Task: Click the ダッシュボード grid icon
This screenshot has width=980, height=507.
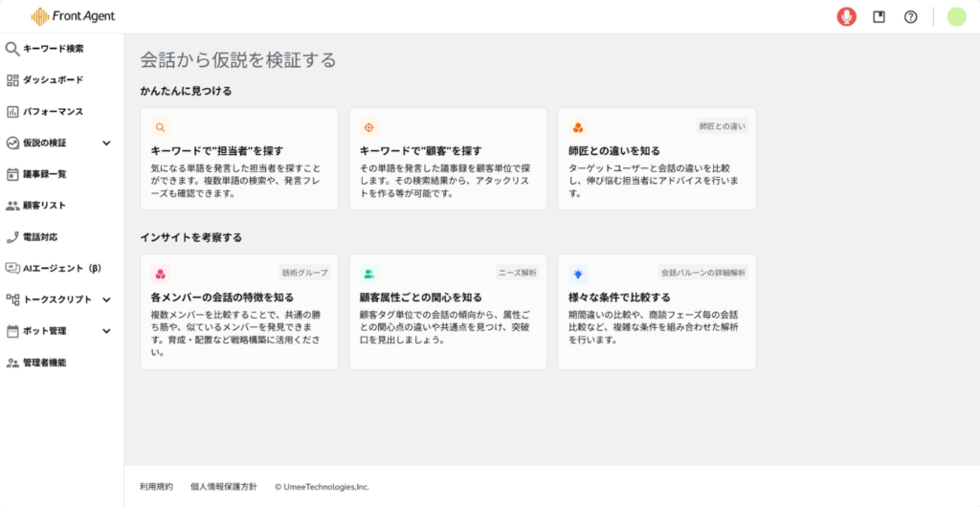Action: [x=12, y=80]
